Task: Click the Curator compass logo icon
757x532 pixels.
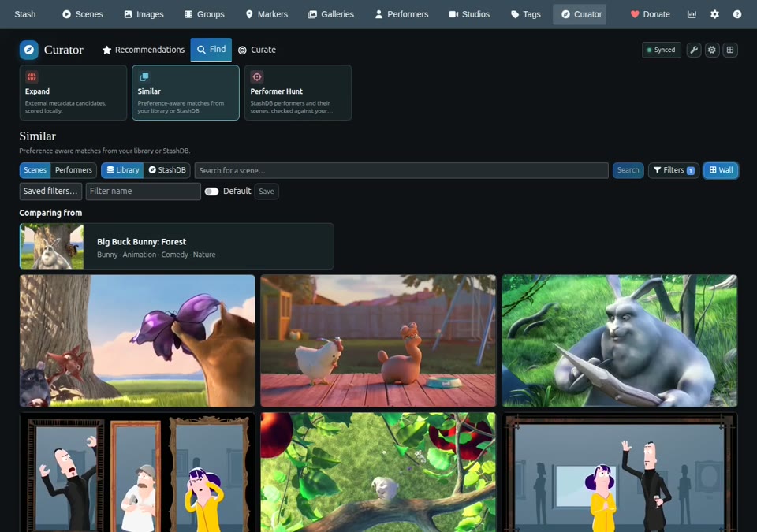Action: click(29, 50)
